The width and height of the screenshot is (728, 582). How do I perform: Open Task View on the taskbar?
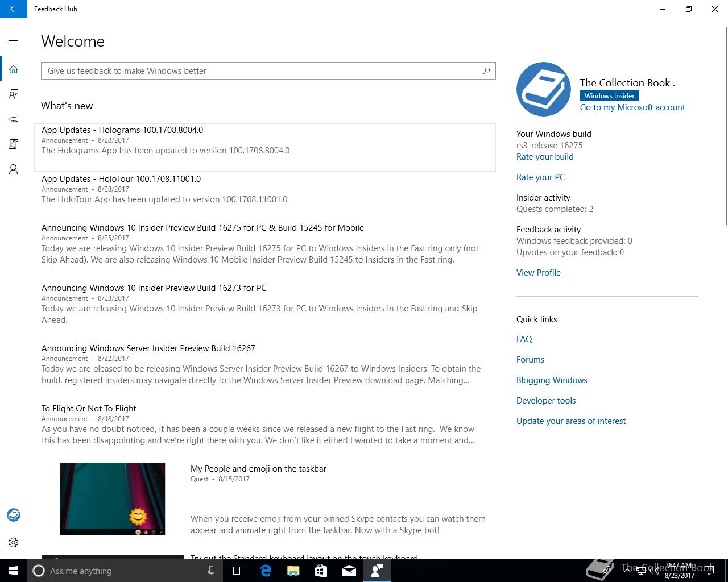[x=237, y=571]
